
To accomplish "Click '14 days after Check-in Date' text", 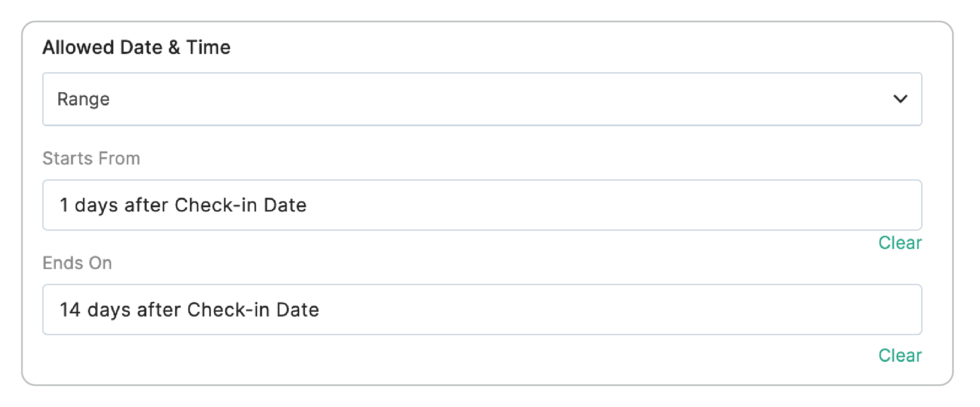I will point(189,309).
